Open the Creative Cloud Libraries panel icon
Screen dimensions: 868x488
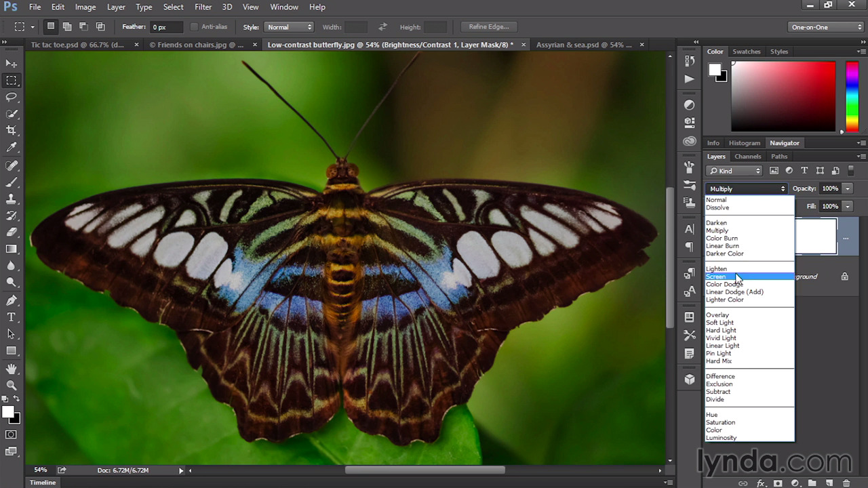pos(690,142)
